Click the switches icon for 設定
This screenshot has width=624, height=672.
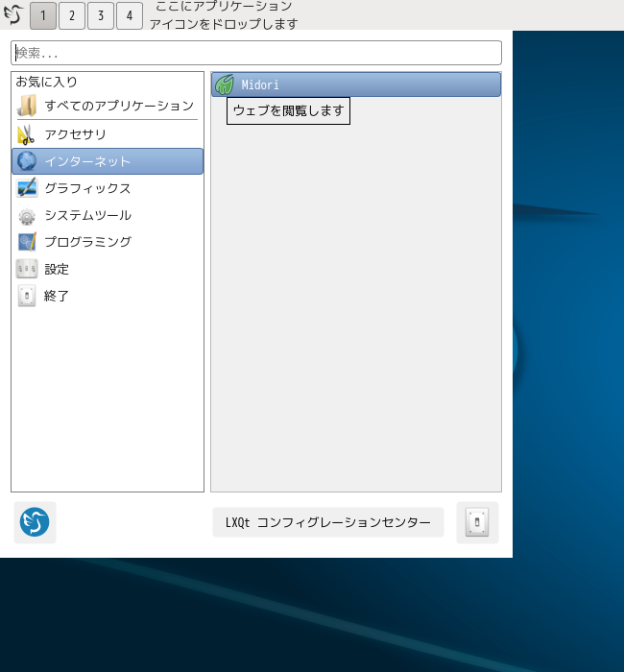(27, 269)
